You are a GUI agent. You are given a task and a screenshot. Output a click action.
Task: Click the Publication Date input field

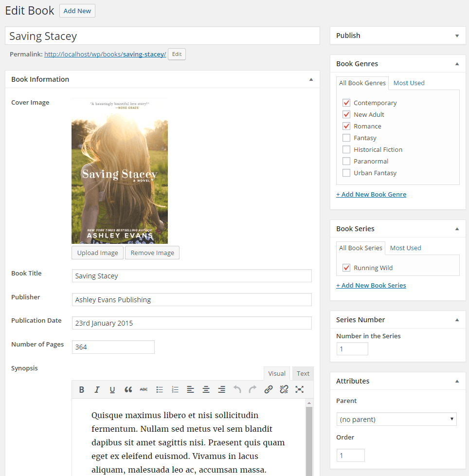click(x=192, y=323)
